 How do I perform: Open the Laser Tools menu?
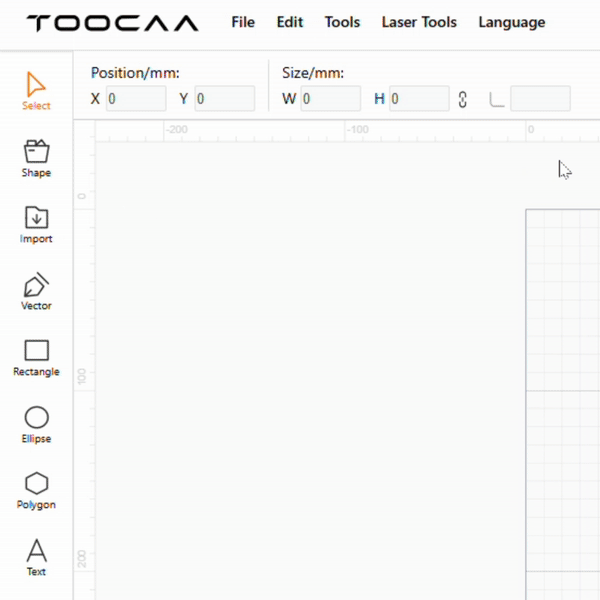419,22
